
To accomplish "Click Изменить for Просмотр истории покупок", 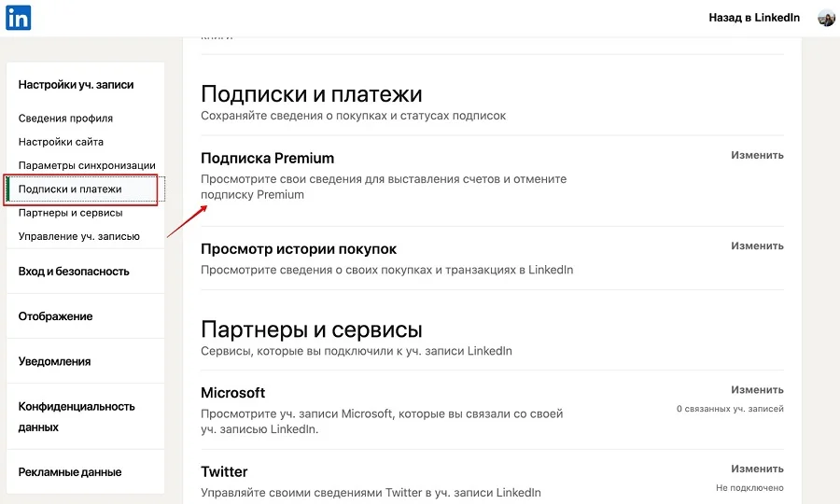I will (x=757, y=246).
